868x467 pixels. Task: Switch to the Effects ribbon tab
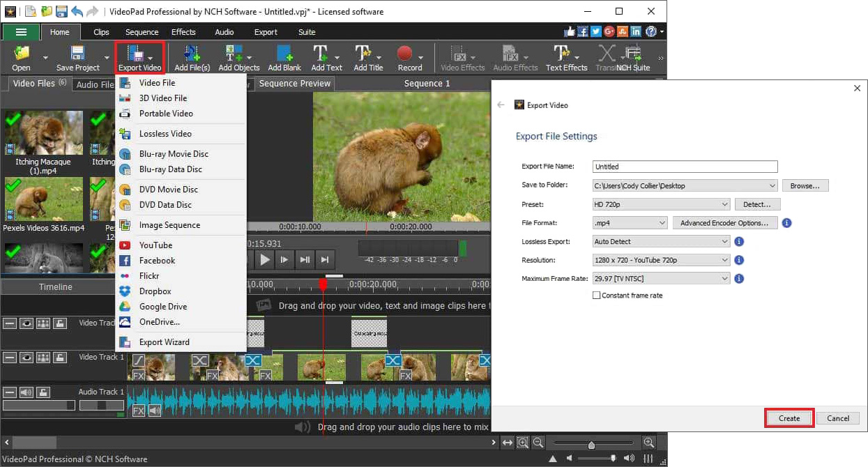pos(183,31)
